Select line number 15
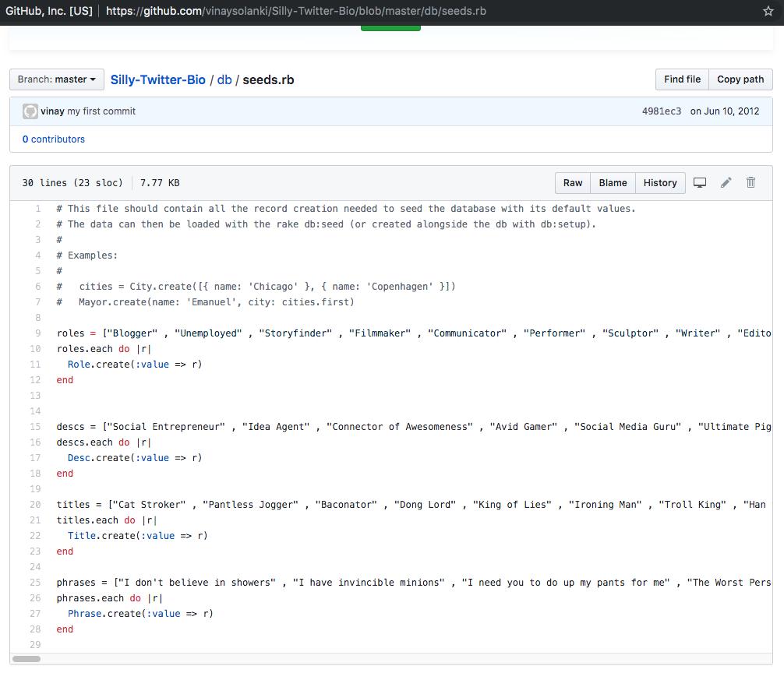This screenshot has height=673, width=784. 35,427
